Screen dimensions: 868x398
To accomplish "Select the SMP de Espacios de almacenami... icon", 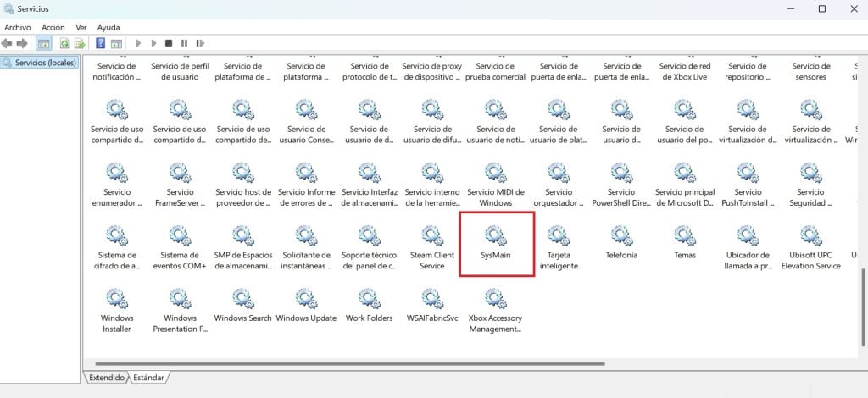I will pos(243,236).
